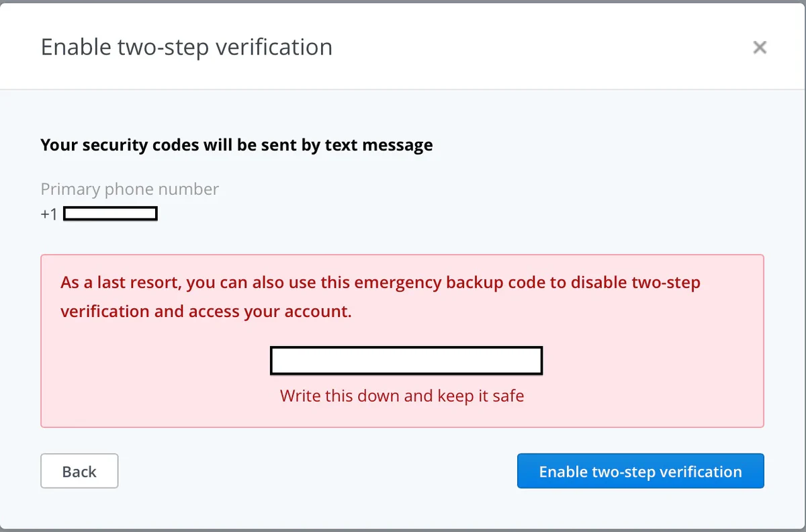This screenshot has width=806, height=532.
Task: Click the dialog title Enable two-step verification
Action: (186, 47)
